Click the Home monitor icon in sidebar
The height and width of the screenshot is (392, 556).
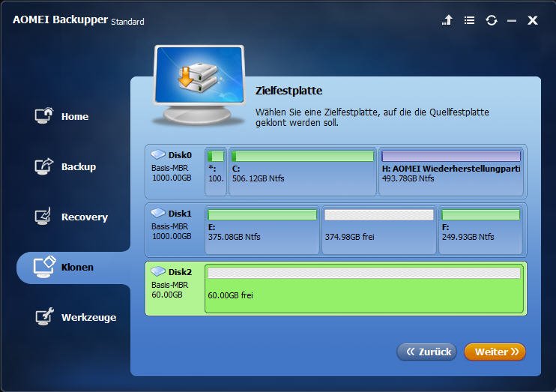tap(44, 115)
